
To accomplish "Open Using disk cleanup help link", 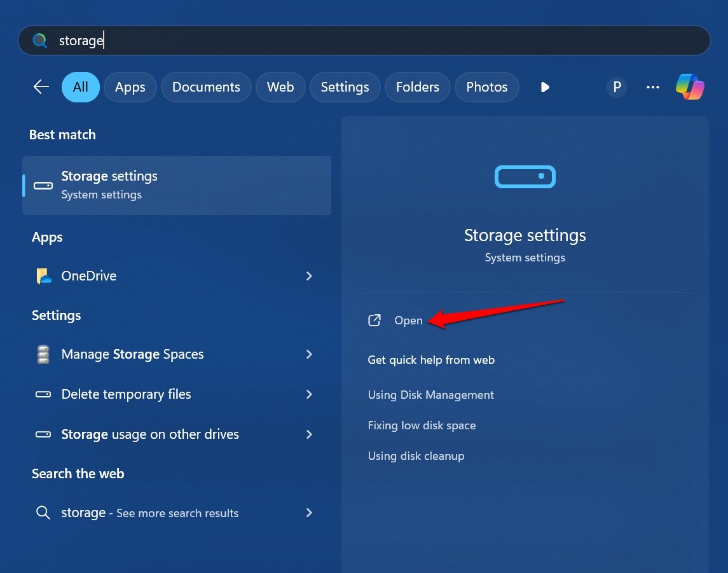I will click(416, 456).
